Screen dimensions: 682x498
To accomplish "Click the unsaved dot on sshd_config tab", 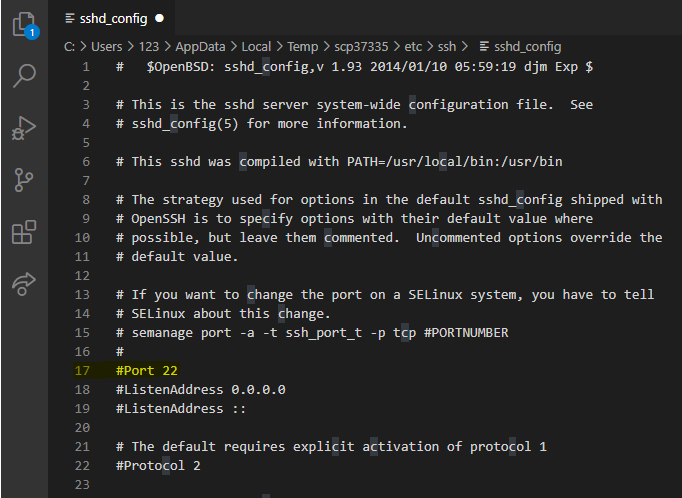I will pos(160,18).
